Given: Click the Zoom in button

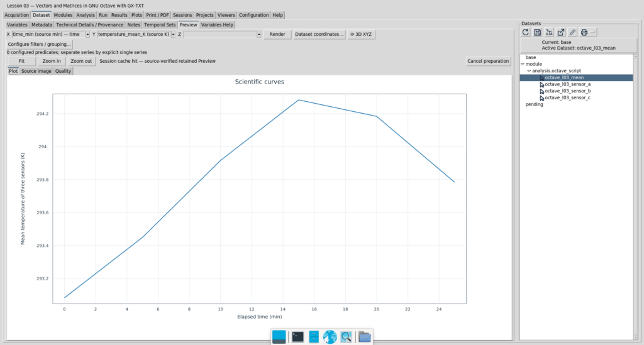Looking at the screenshot, I should coord(52,61).
